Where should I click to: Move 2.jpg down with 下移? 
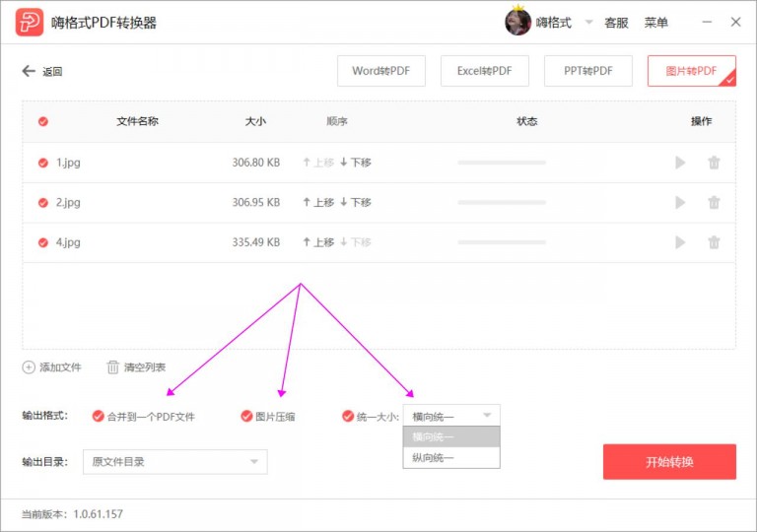click(356, 202)
